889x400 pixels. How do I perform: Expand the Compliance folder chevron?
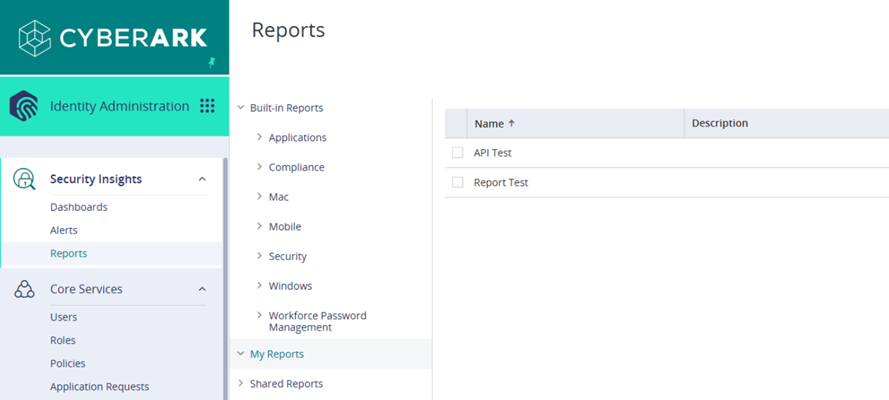tap(259, 167)
